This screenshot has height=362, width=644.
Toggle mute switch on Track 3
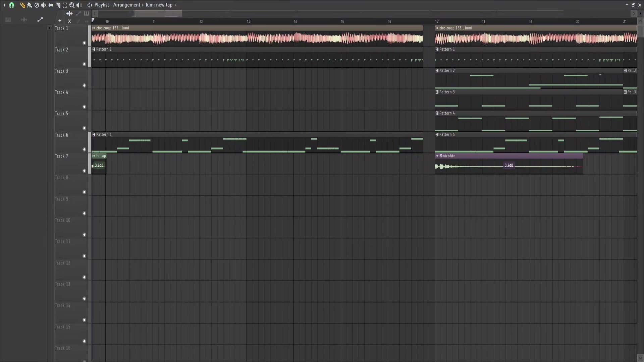pos(84,85)
